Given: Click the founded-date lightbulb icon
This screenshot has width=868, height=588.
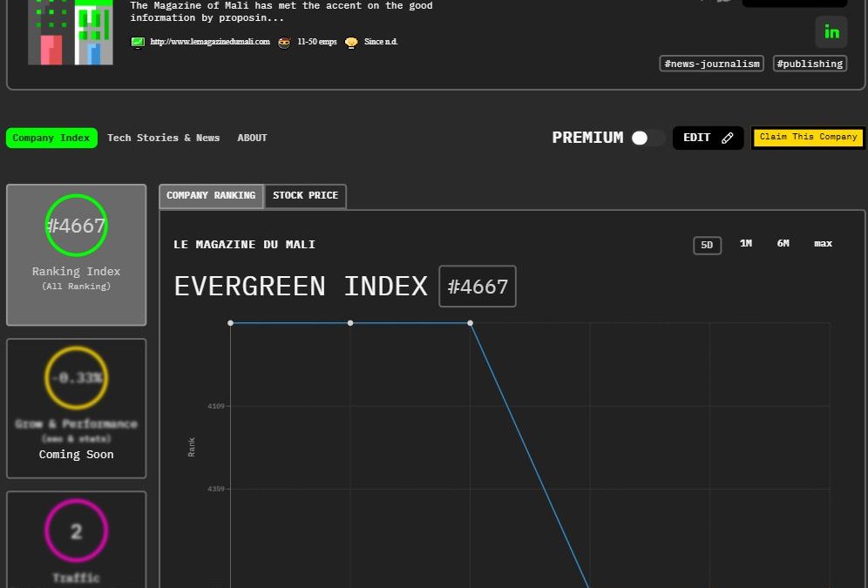Looking at the screenshot, I should point(351,42).
